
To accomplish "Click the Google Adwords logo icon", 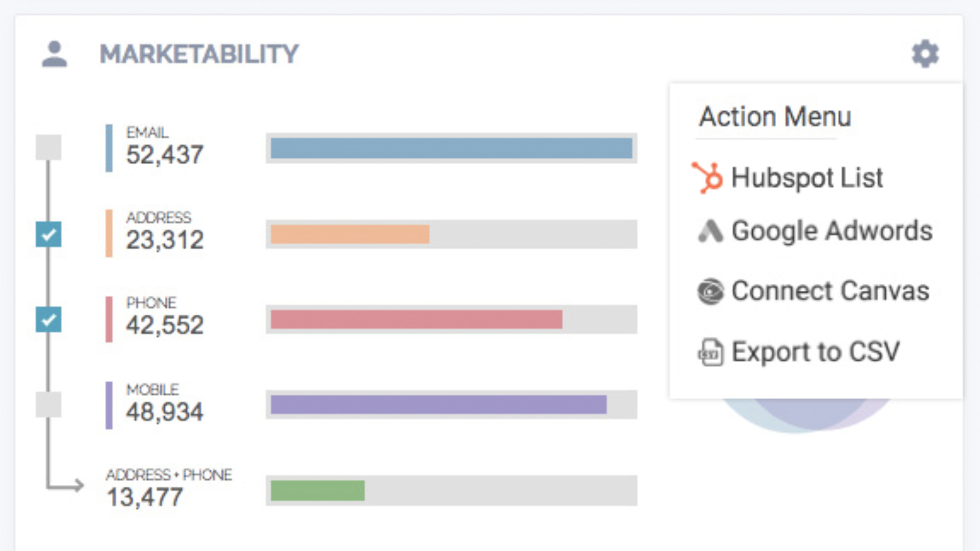I will tap(710, 231).
